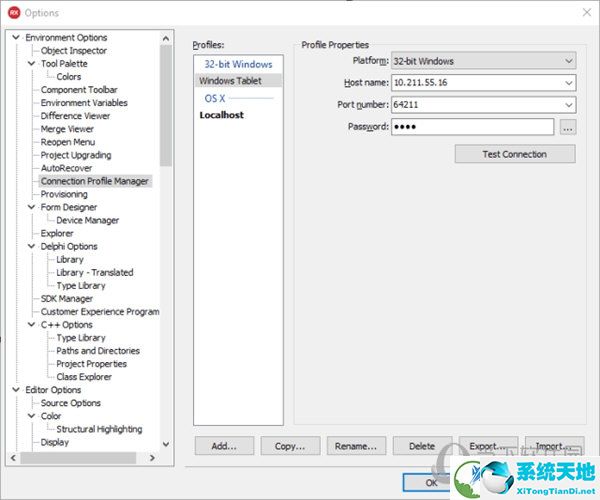Open Reopen Menu options

68,142
